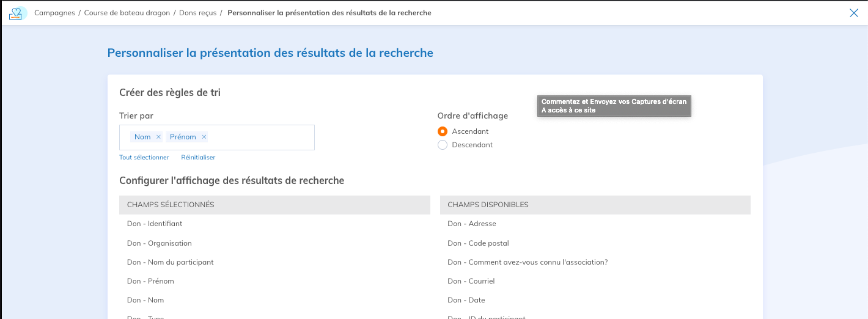Pick Don - Adresse from available fields

[471, 224]
